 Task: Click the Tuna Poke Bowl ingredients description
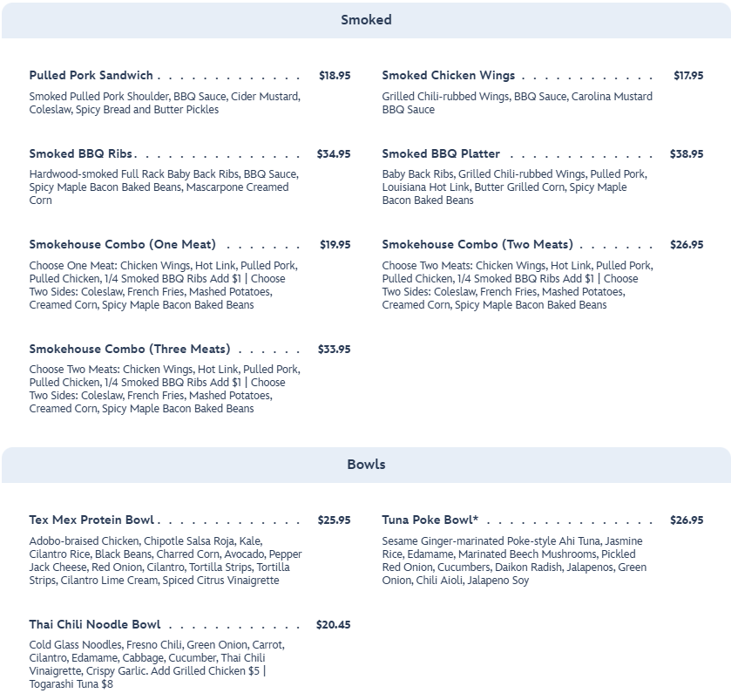(514, 561)
